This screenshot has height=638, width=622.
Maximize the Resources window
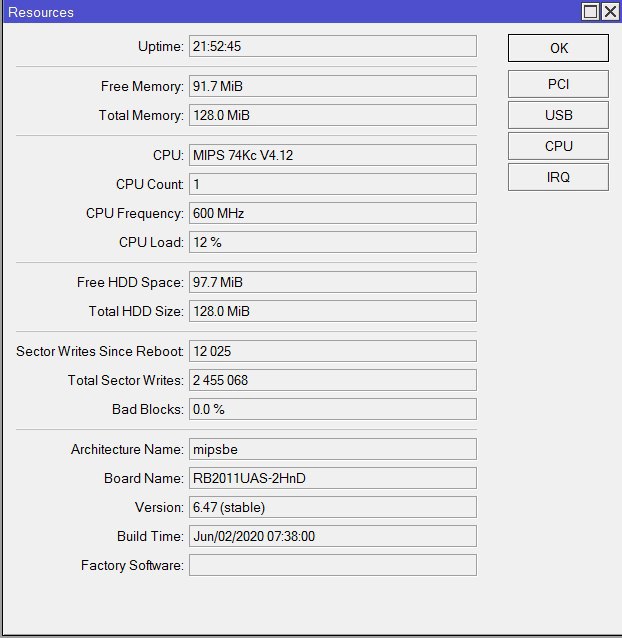click(590, 11)
